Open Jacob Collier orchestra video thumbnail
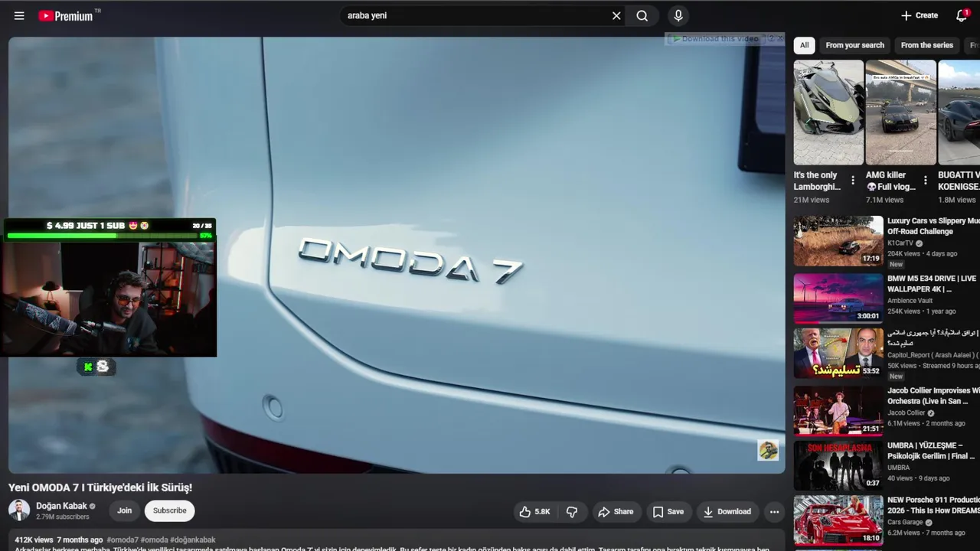 coord(838,410)
